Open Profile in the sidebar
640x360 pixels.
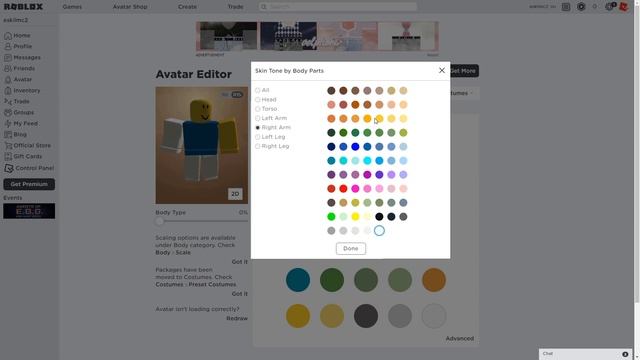click(18, 47)
